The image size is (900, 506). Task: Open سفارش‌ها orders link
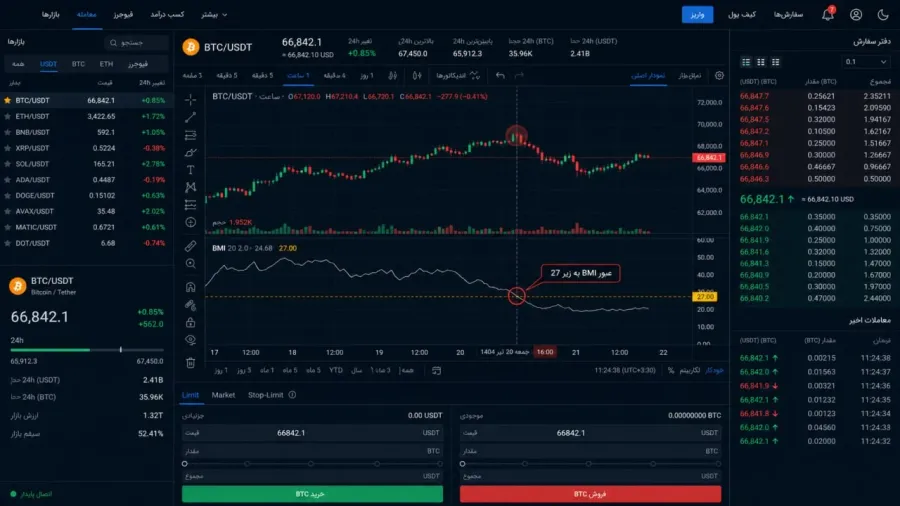788,14
